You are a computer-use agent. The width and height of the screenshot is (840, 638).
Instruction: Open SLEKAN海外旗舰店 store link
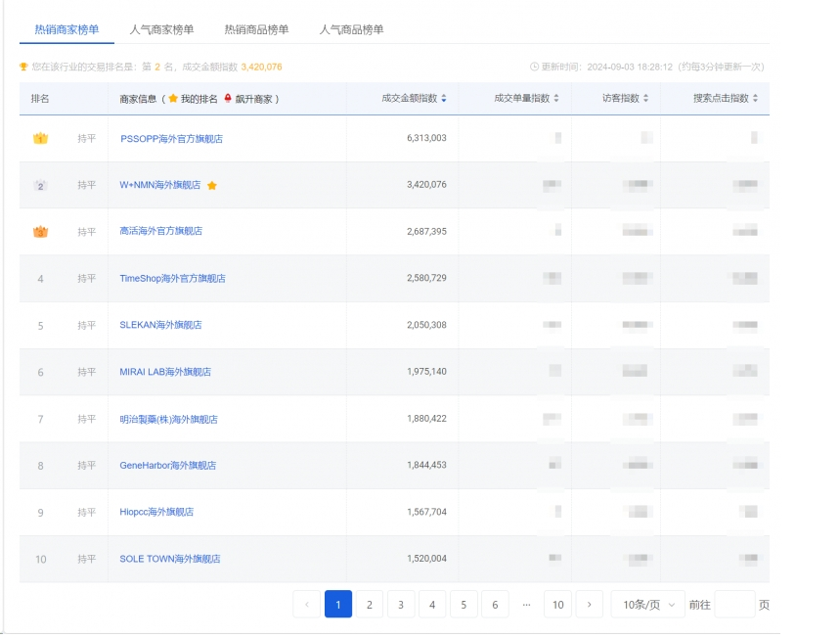tap(160, 325)
